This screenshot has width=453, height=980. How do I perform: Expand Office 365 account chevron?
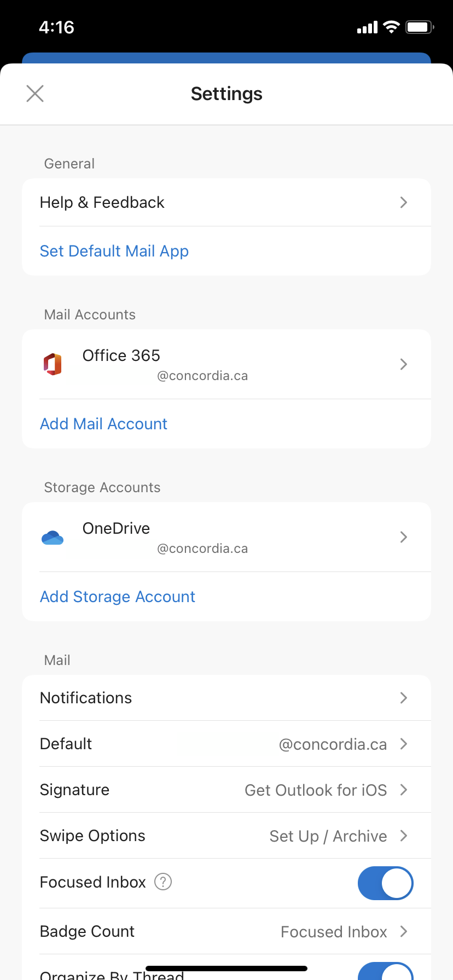pyautogui.click(x=404, y=364)
